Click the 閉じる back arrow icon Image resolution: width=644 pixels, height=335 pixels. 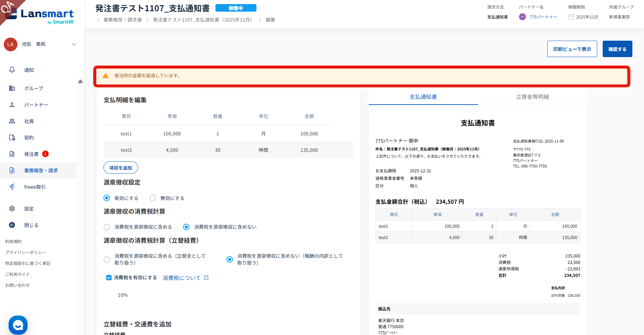[12, 225]
